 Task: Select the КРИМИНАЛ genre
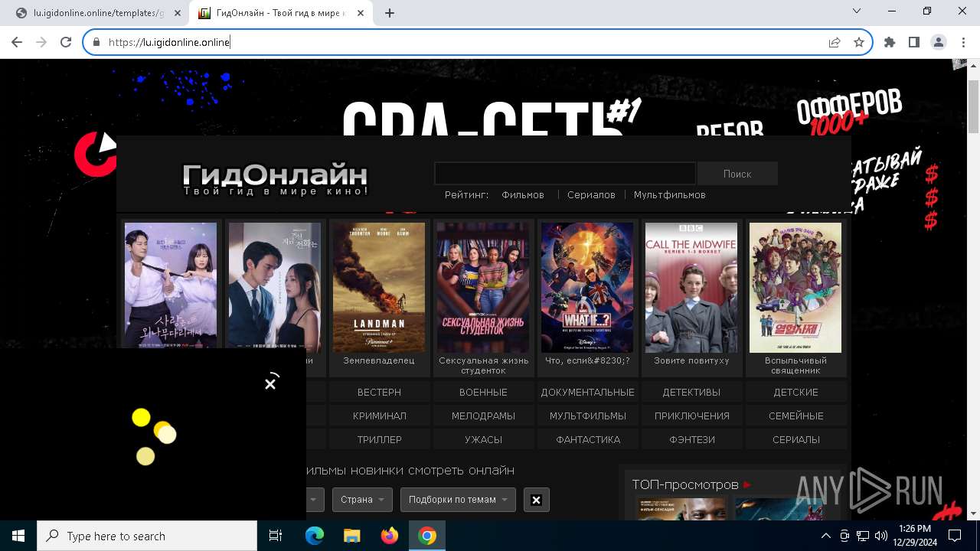(379, 416)
